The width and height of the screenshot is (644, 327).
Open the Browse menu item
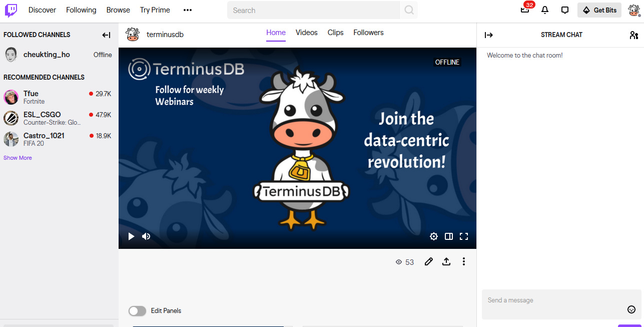point(118,10)
